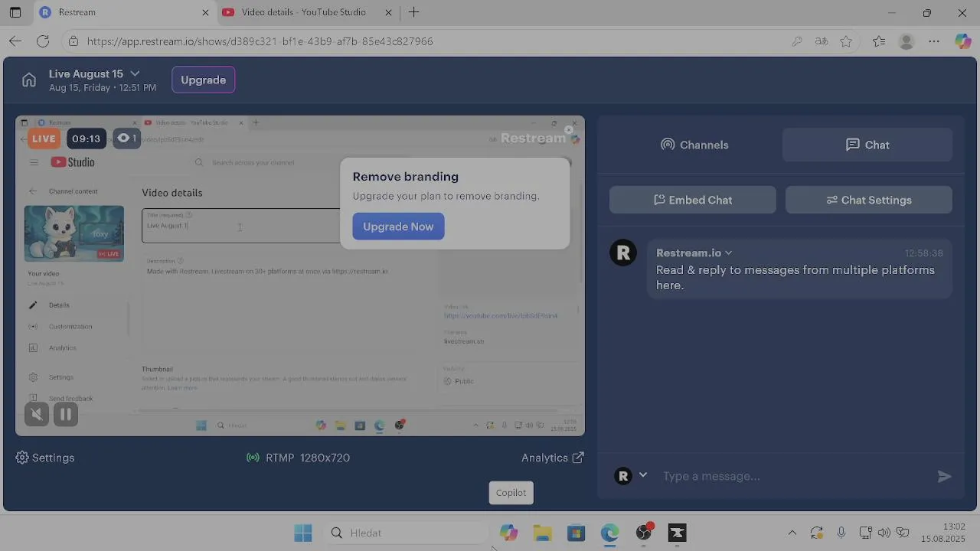The width and height of the screenshot is (980, 551).
Task: Open Microsoft Store from taskbar
Action: [577, 533]
